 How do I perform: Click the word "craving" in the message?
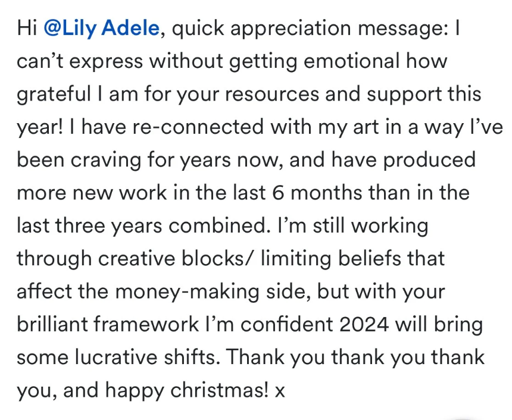pos(106,161)
